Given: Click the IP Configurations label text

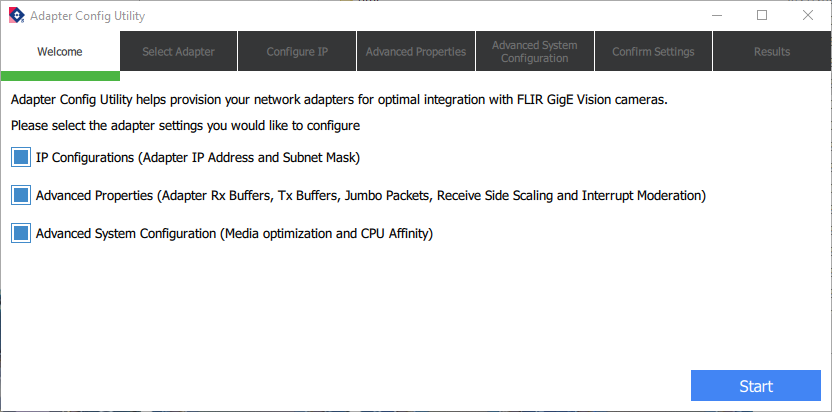Looking at the screenshot, I should click(197, 158).
